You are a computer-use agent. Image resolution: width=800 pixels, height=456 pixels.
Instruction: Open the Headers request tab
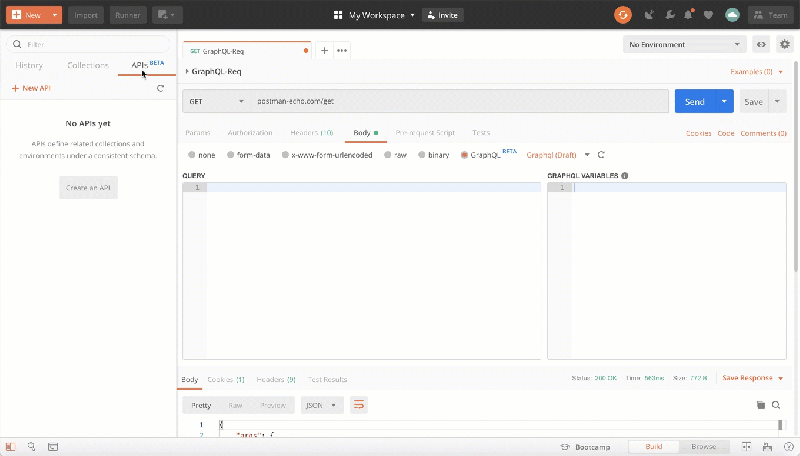[x=311, y=133]
